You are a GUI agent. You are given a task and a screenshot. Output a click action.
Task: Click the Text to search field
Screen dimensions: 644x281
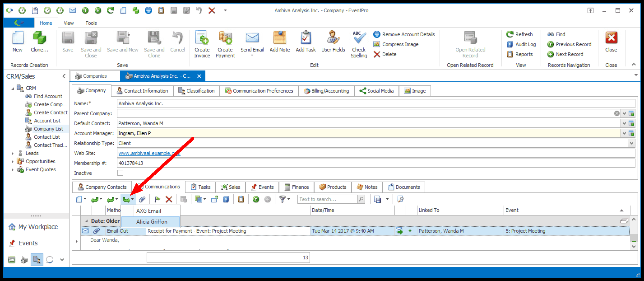click(x=328, y=199)
